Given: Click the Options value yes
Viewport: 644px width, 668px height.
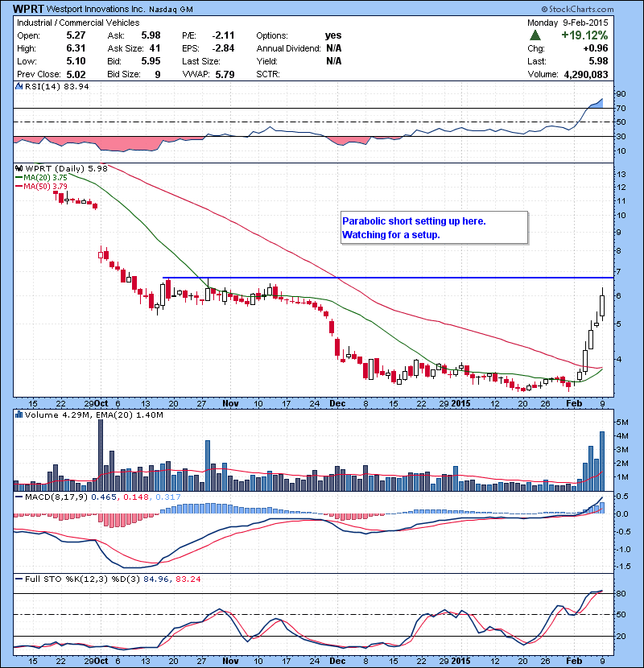Looking at the screenshot, I should (333, 35).
